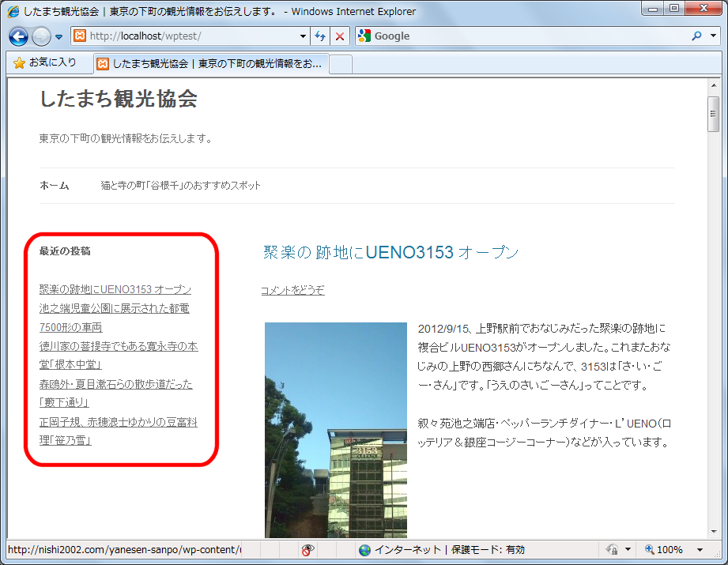Open recent post 徳川家の菩提寺でもある寛永寺の本堂

pos(119,356)
